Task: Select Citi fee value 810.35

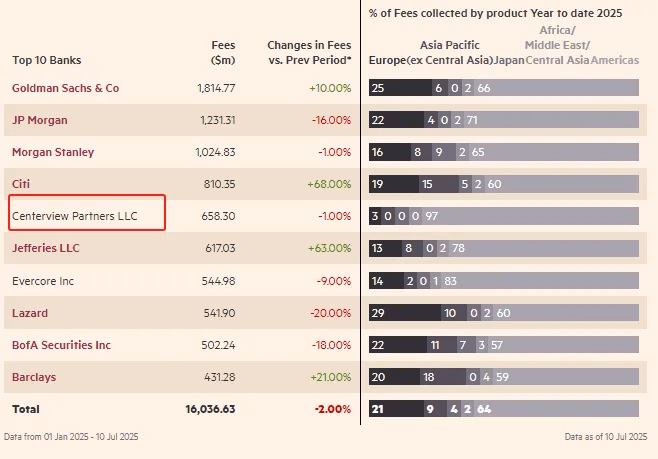Action: point(219,184)
